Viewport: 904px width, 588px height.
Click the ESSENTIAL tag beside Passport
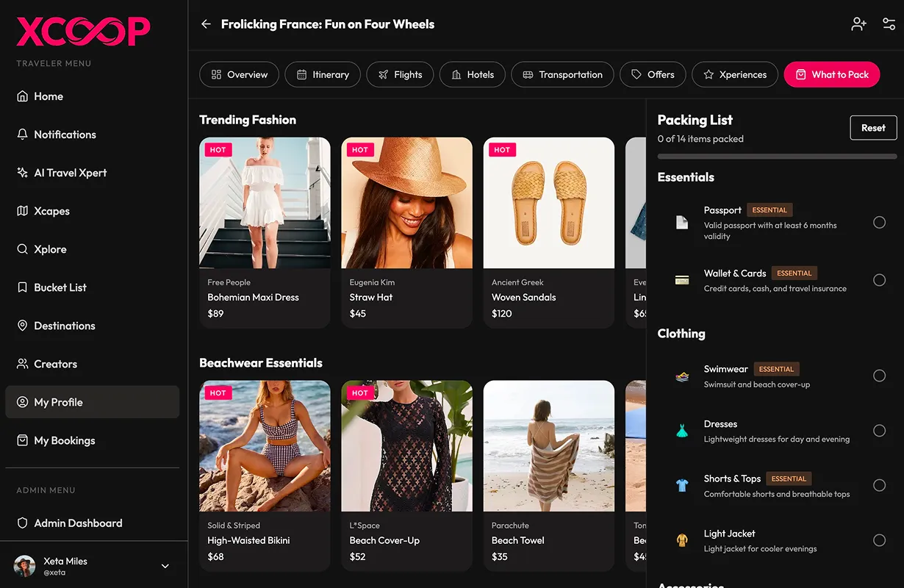pyautogui.click(x=770, y=210)
